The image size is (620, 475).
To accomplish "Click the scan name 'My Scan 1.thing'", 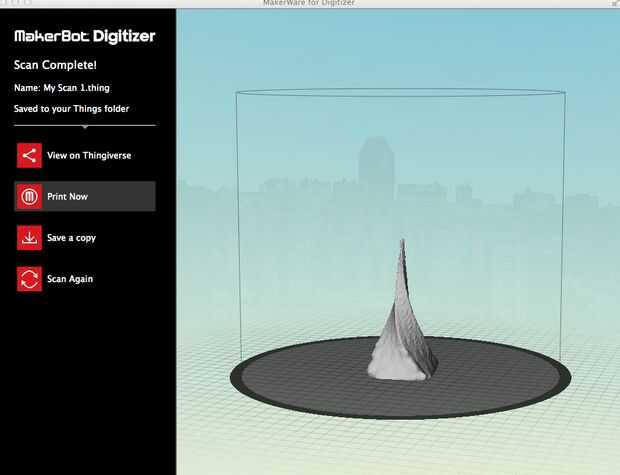I will (76, 88).
